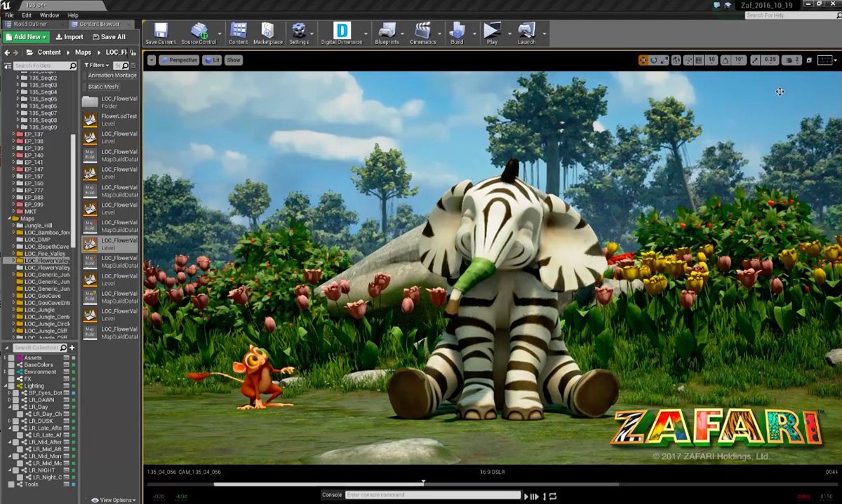842x504 pixels.
Task: Click the Digital Dimension toolbar icon
Action: click(x=342, y=31)
